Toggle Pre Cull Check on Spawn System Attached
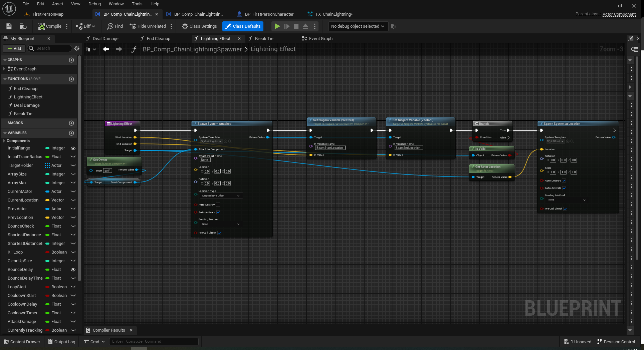Image resolution: width=644 pixels, height=350 pixels. [x=219, y=233]
